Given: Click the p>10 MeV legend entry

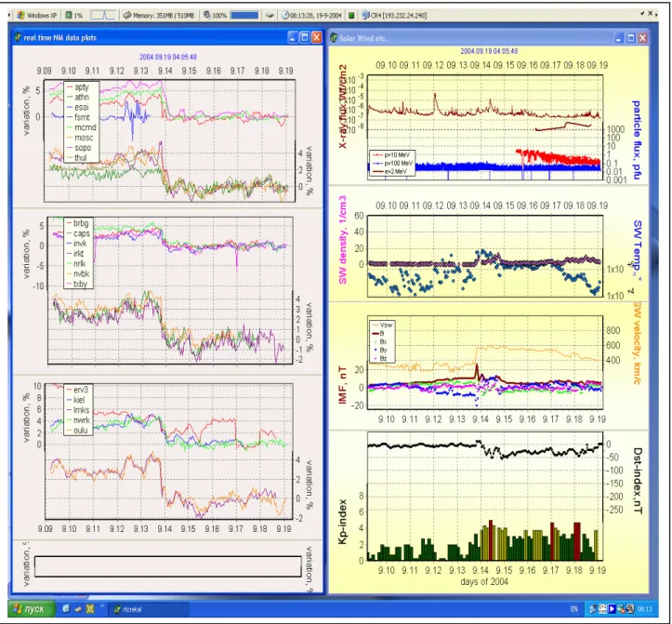Looking at the screenshot, I should pos(391,154).
